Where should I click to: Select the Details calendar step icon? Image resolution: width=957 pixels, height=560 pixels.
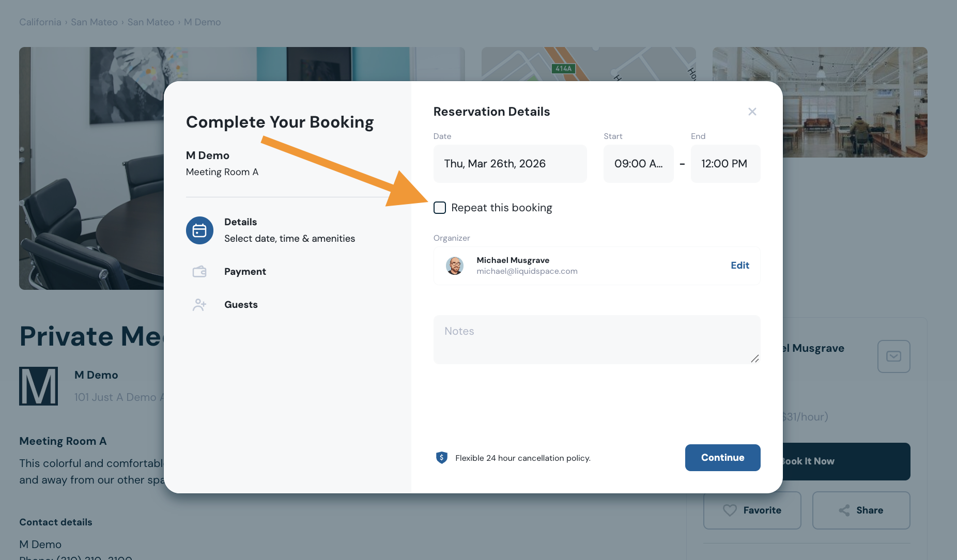click(x=199, y=230)
